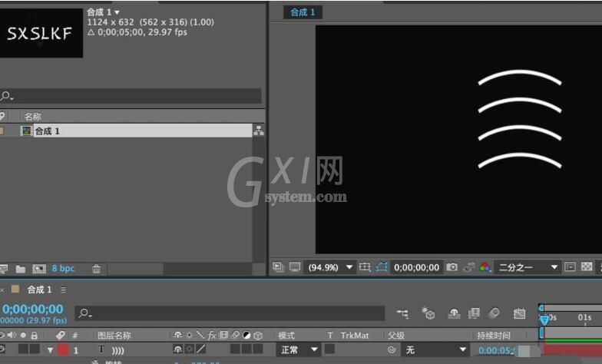Viewport: 602px width, 364px height.
Task: Click the adjustment layer switch column header
Action: [246, 335]
